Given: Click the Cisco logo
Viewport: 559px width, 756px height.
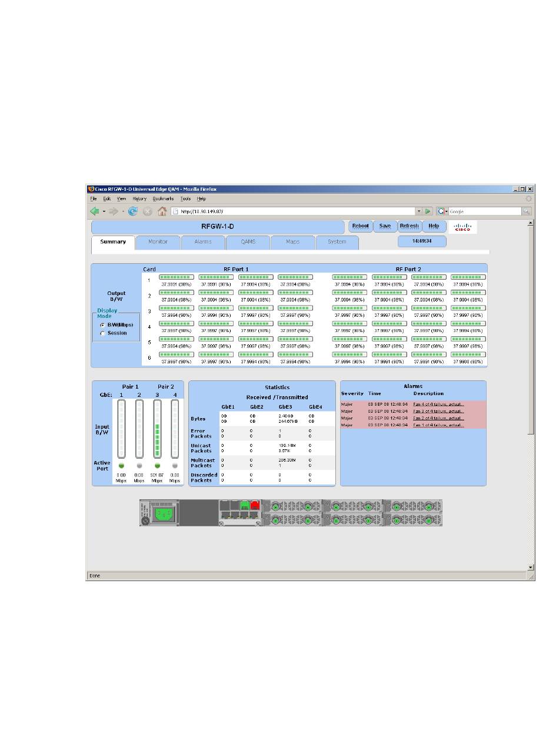Looking at the screenshot, I should click(x=462, y=227).
